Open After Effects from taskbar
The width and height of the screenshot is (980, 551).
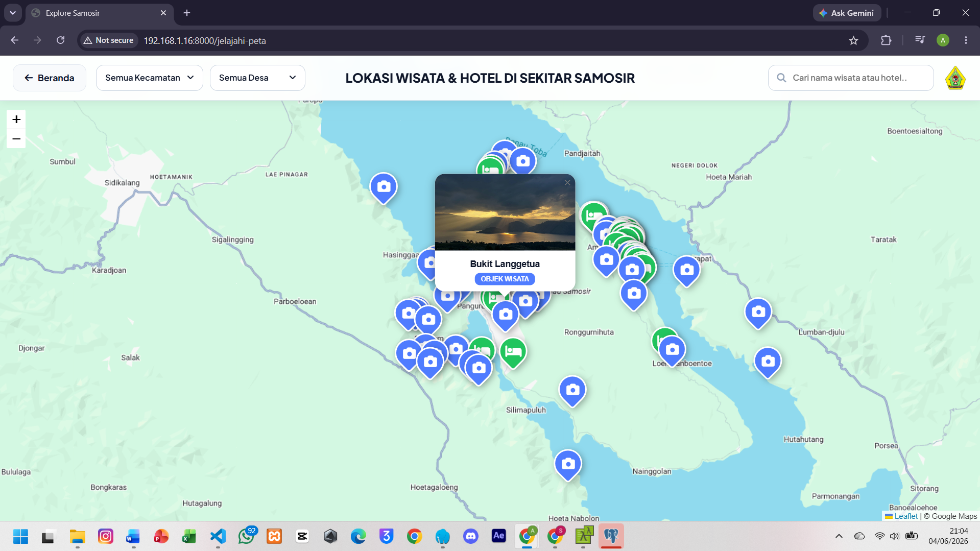point(498,536)
